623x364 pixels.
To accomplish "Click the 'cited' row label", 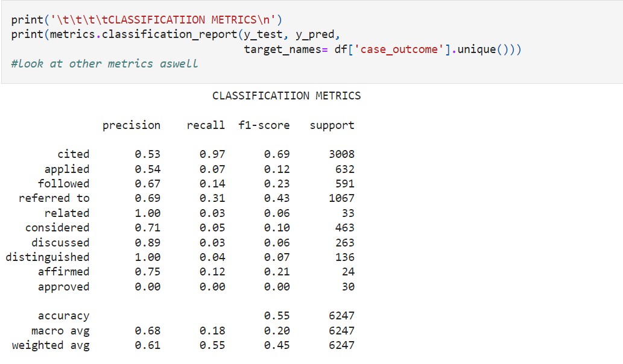I will click(73, 154).
